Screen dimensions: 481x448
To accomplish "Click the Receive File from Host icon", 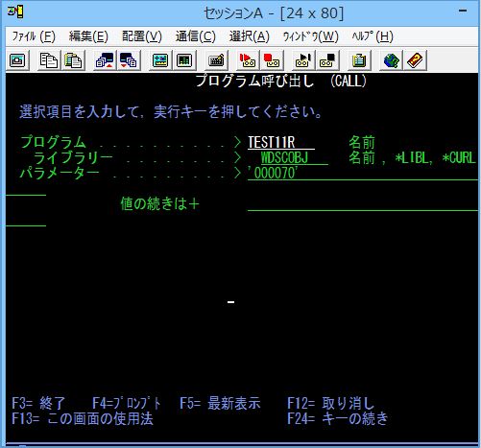I will tap(129, 60).
